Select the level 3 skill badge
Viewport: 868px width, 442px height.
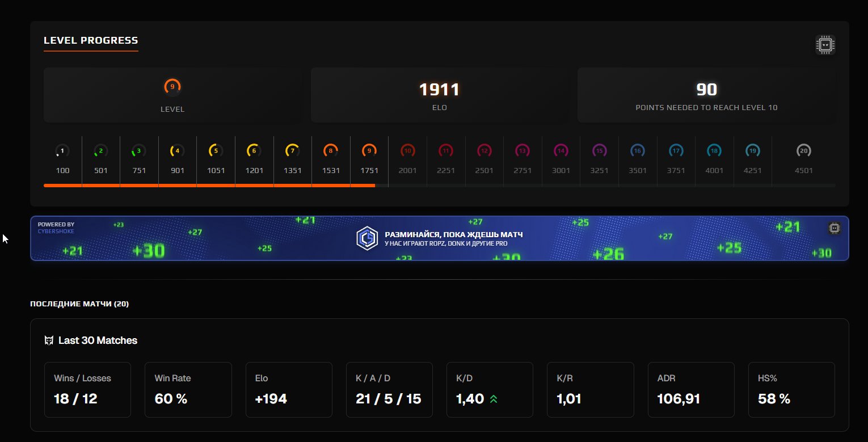click(139, 150)
